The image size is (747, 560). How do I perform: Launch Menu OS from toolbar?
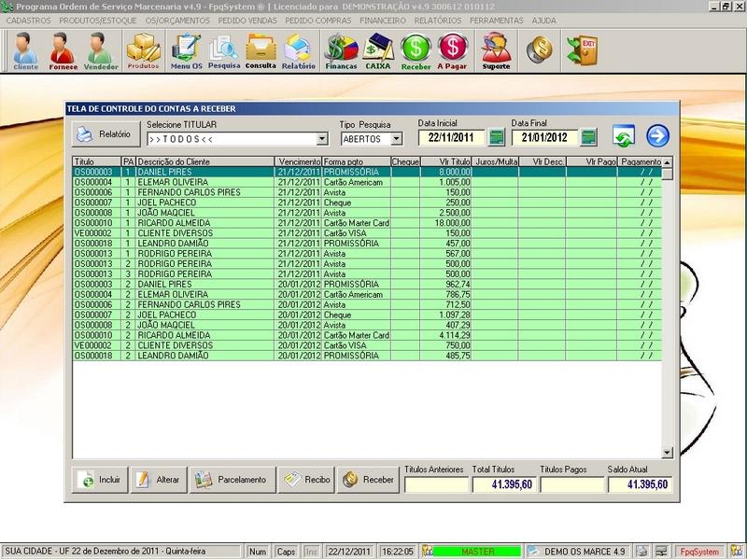(x=186, y=50)
